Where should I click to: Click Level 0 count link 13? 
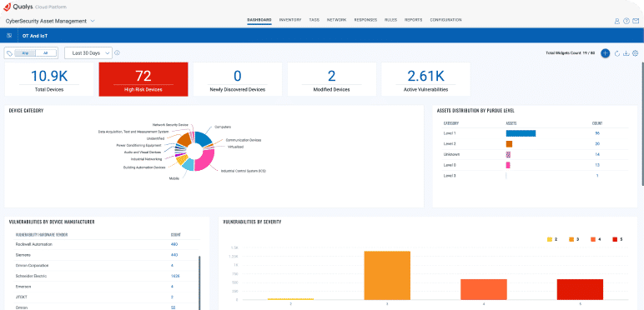coord(597,165)
